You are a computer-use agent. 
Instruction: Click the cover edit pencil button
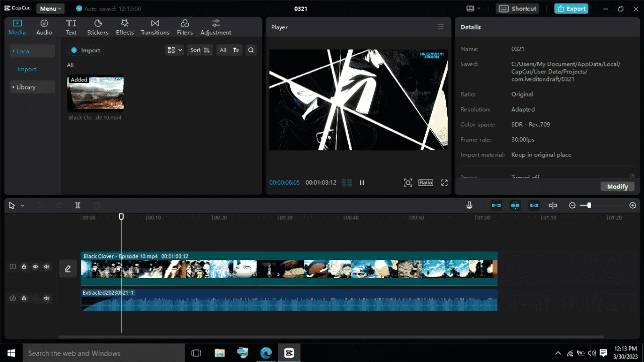[x=68, y=268]
